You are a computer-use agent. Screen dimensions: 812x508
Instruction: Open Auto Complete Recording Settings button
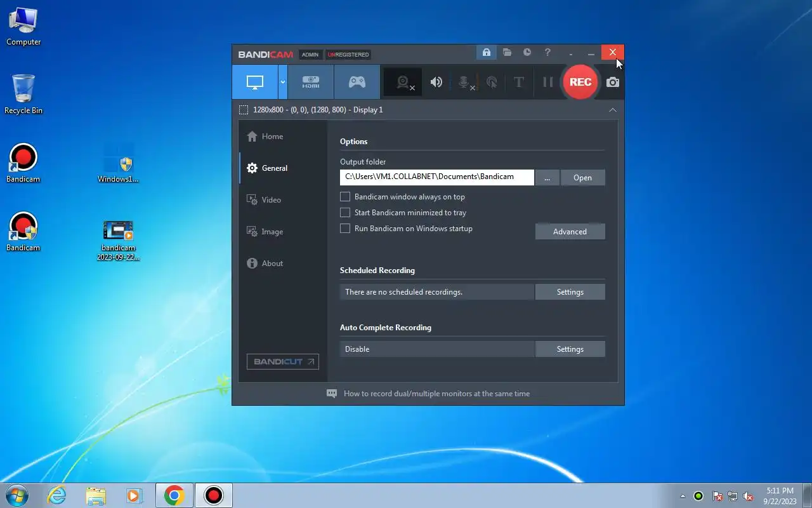pyautogui.click(x=570, y=349)
